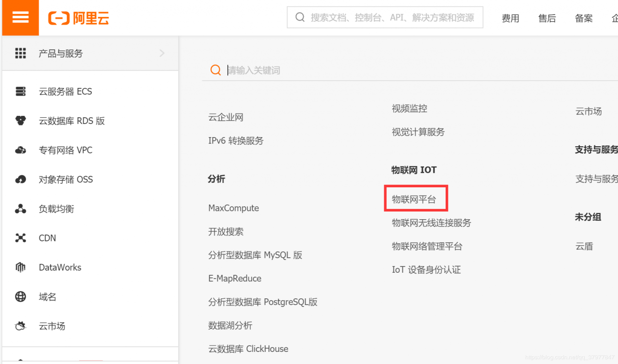
Task: Click the cloud market icon in sidebar
Action: point(20,326)
